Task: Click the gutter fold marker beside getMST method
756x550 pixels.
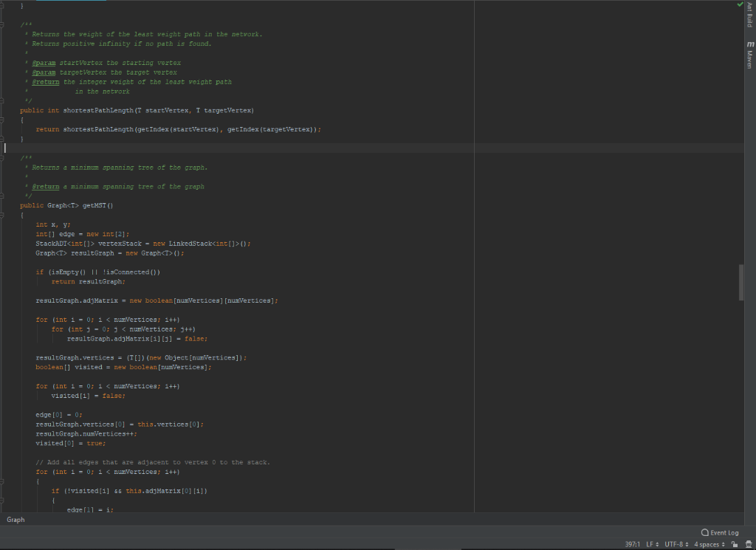Action: 2,214
